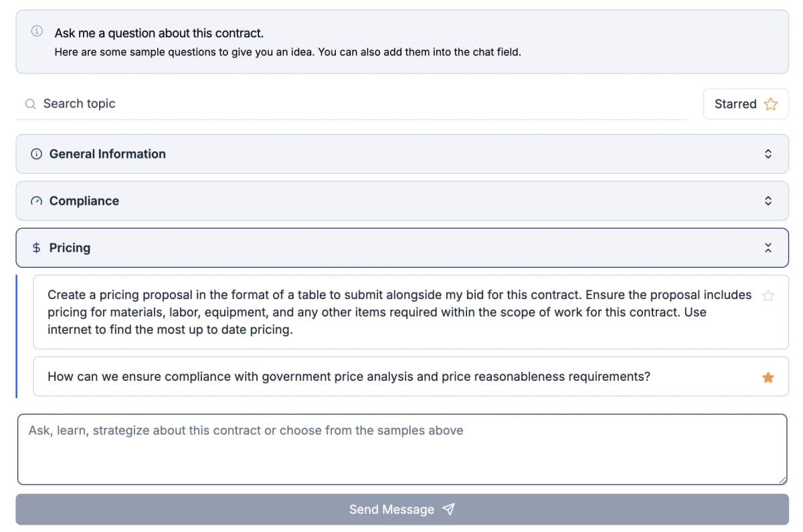Star the pricing proposal sample question

click(x=768, y=294)
